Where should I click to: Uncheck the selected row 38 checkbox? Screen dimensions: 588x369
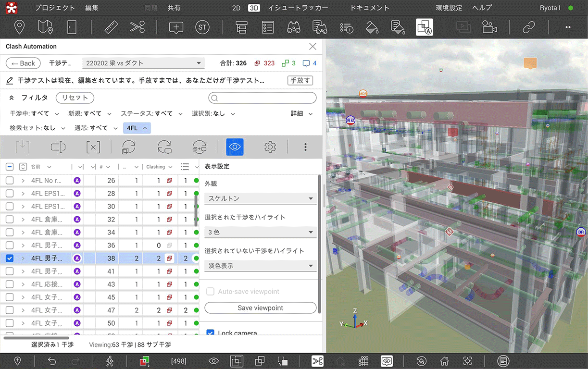(x=10, y=258)
